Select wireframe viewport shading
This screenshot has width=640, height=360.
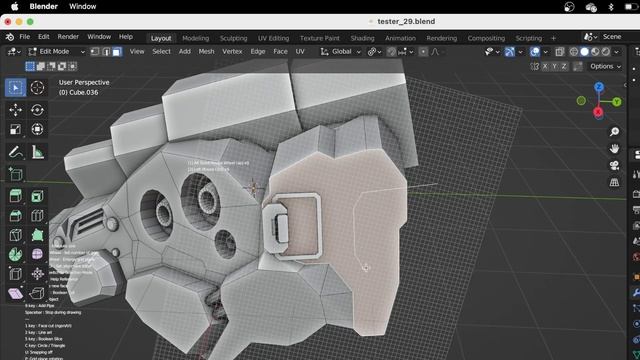tap(574, 52)
